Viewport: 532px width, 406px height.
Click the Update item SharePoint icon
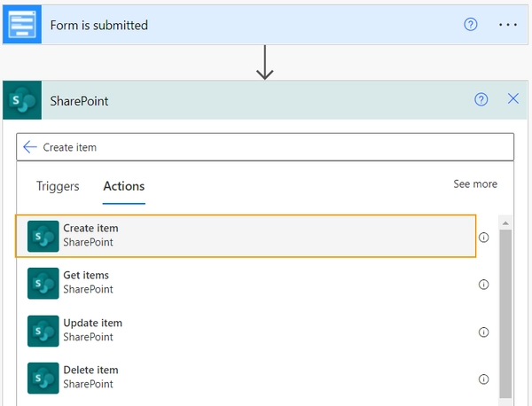(x=43, y=331)
